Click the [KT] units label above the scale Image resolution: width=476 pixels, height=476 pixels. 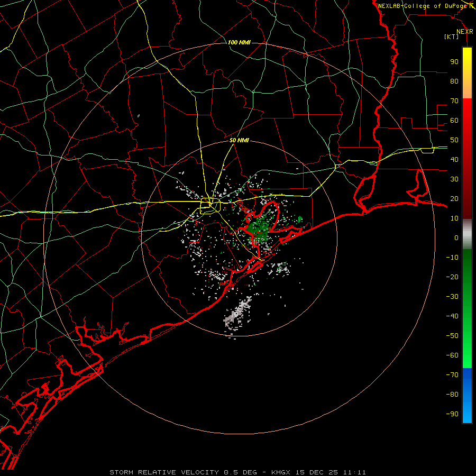pyautogui.click(x=452, y=36)
